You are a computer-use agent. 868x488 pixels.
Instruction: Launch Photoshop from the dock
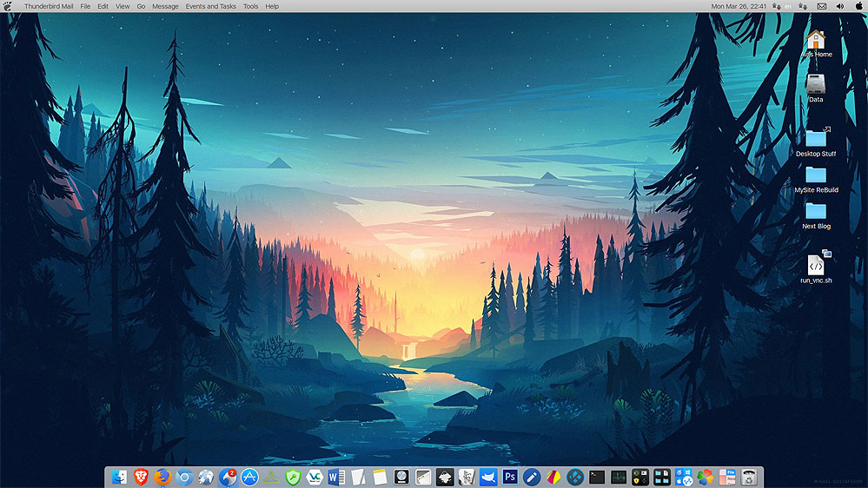click(510, 477)
